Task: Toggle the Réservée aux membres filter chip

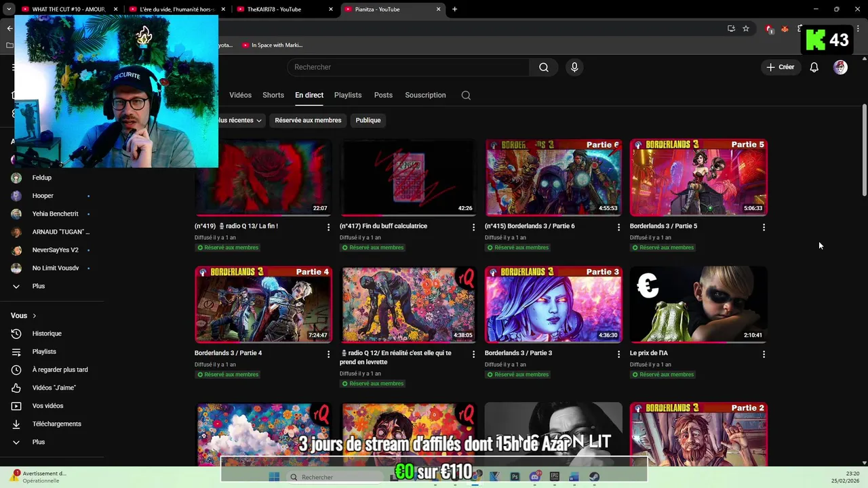Action: pyautogui.click(x=308, y=120)
